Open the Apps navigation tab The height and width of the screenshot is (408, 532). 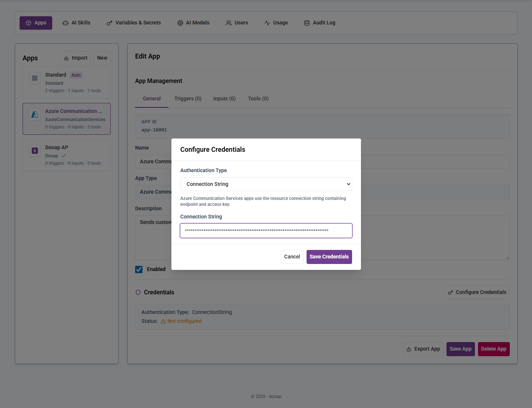[36, 23]
